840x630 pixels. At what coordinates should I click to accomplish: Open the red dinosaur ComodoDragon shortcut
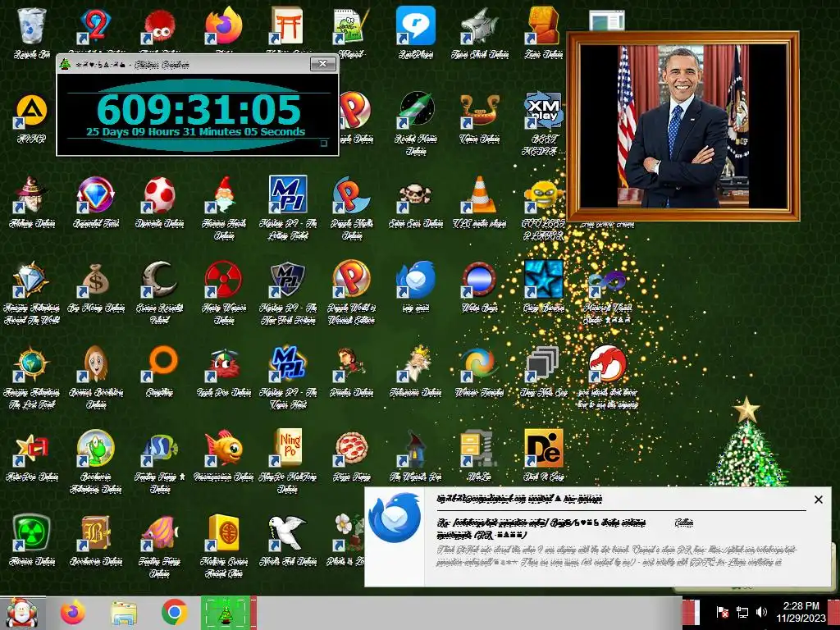pyautogui.click(x=607, y=364)
